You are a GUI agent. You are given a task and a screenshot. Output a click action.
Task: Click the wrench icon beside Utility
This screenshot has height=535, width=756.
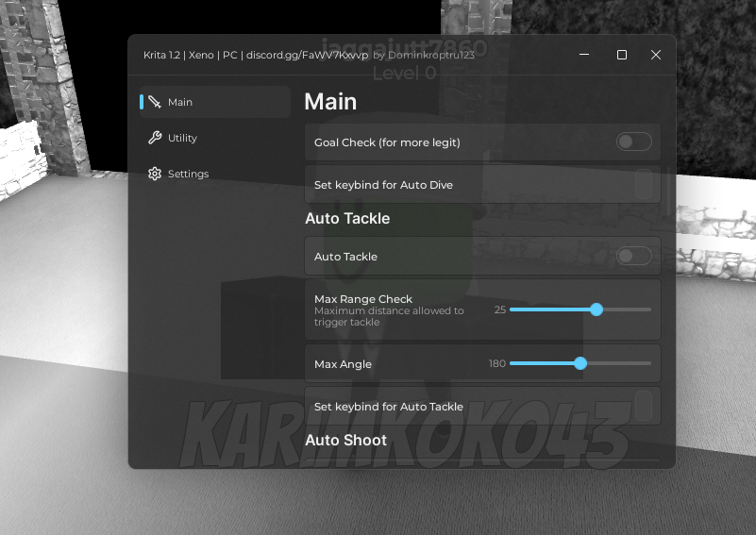pos(155,138)
